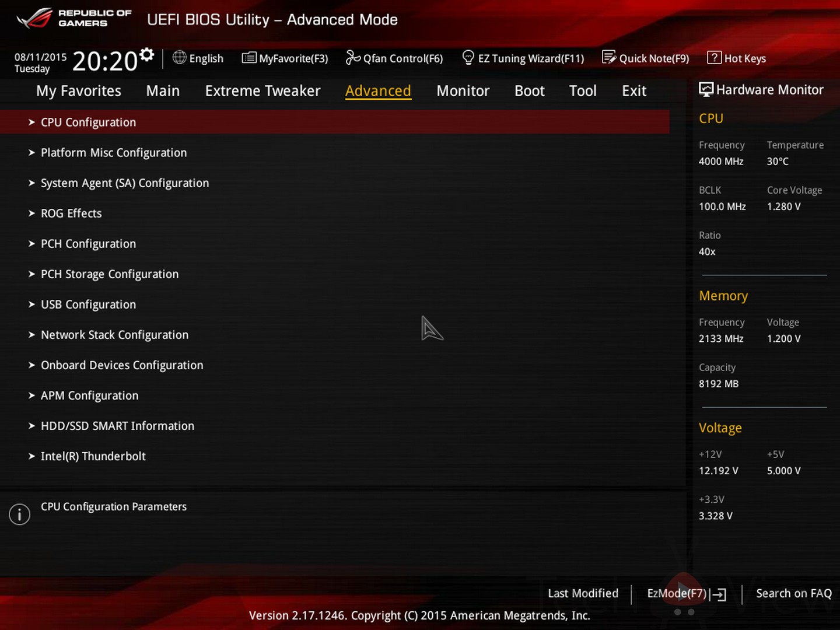Screen dimensions: 840x630
Task: Open the Extreme Tweaker tab
Action: click(x=262, y=91)
